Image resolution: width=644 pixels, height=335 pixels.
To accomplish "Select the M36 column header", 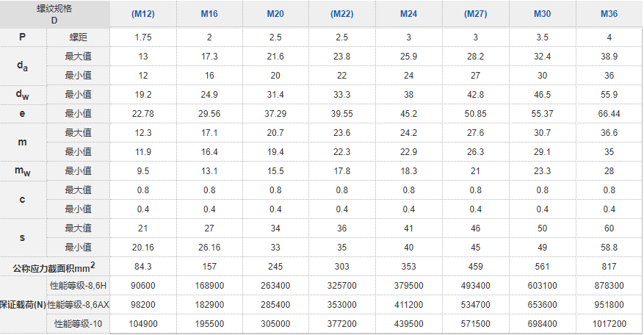I will pos(609,14).
